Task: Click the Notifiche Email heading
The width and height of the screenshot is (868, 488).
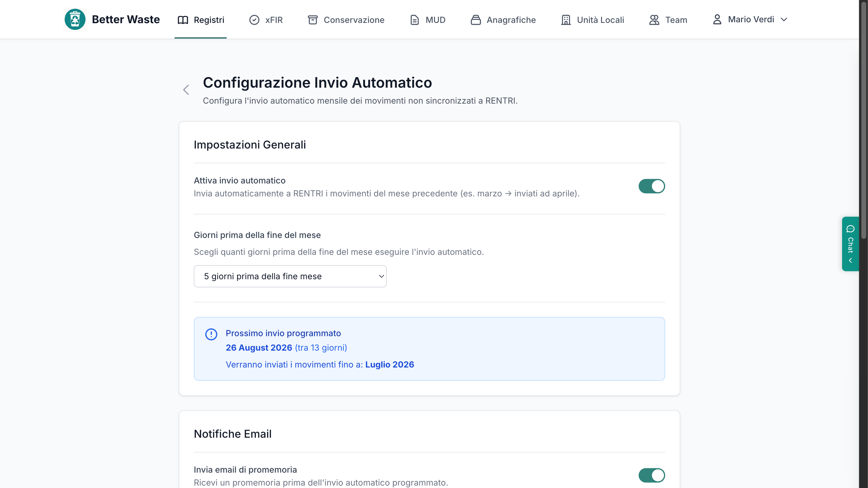Action: point(232,434)
